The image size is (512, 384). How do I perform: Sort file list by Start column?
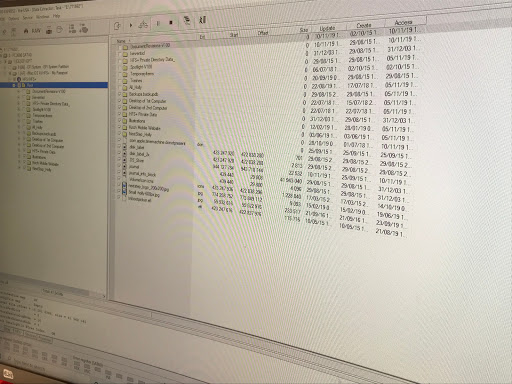234,35
